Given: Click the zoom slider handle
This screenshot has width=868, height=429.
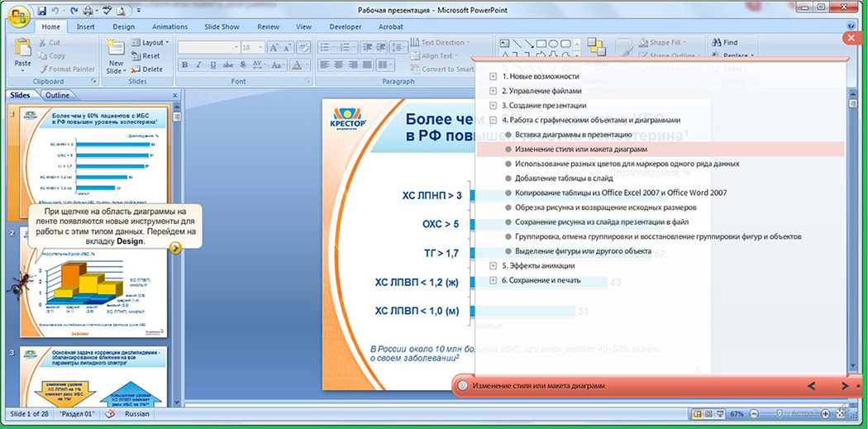Looking at the screenshot, I should [x=779, y=413].
